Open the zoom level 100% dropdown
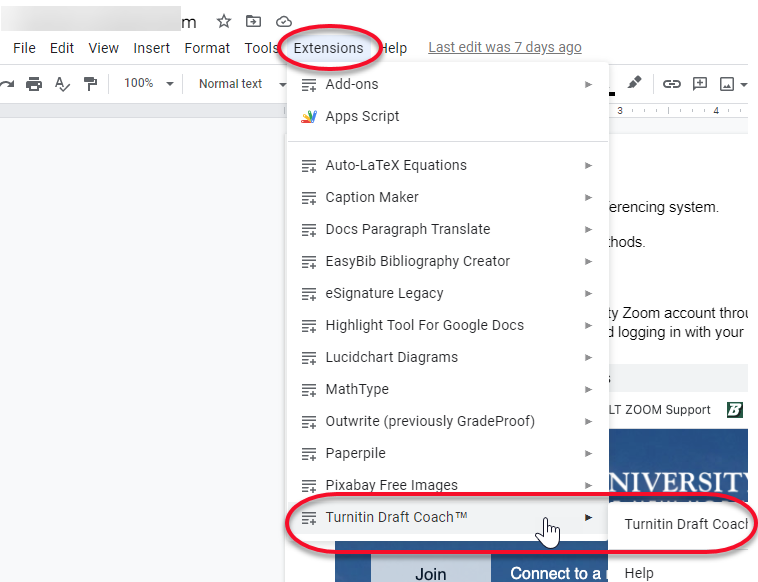Viewport: 758px width, 582px height. [148, 84]
